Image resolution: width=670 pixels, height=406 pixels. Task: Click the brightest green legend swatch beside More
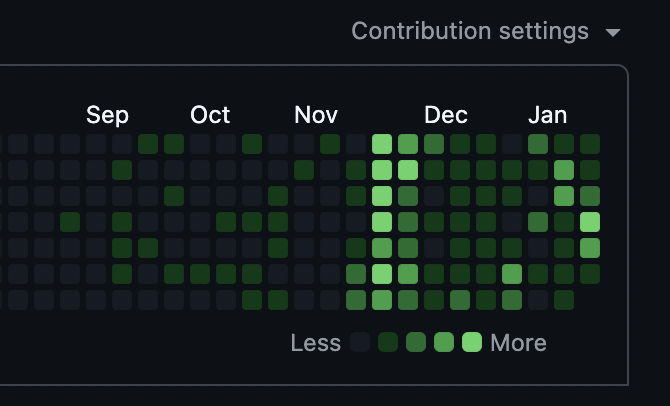click(472, 342)
